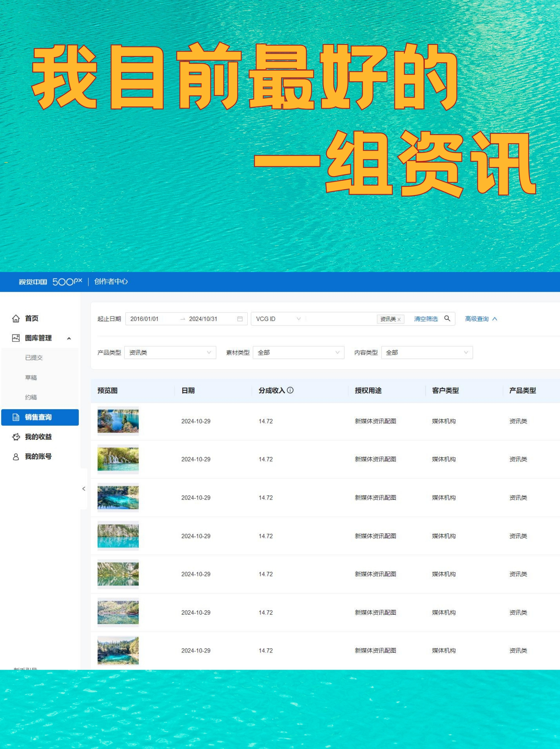The width and height of the screenshot is (560, 749).
Task: Click the search text field beside VCG ID
Action: click(341, 319)
